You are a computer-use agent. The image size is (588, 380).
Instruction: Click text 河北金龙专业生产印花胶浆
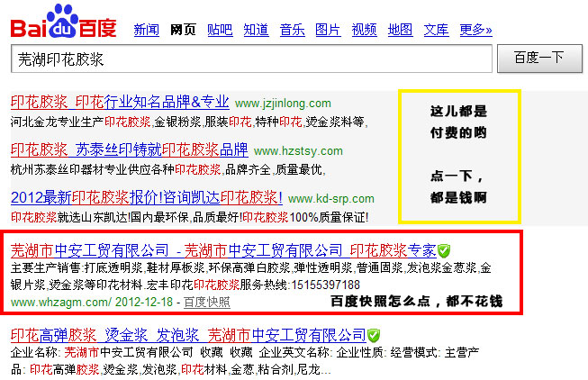pyautogui.click(x=81, y=122)
